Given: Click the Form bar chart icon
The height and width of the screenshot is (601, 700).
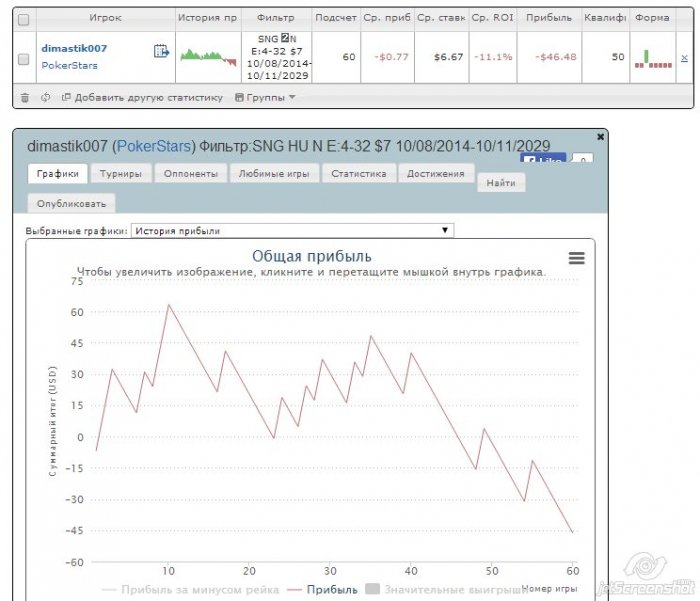Looking at the screenshot, I should tap(653, 59).
